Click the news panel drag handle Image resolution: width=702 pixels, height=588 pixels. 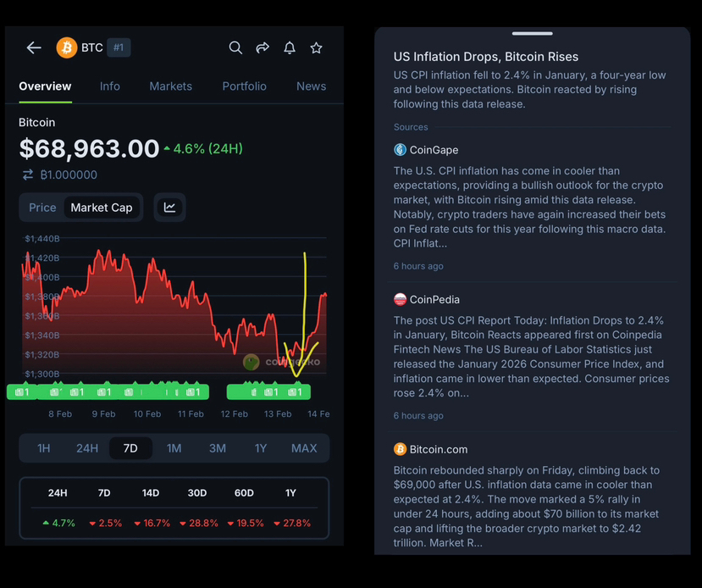(533, 34)
